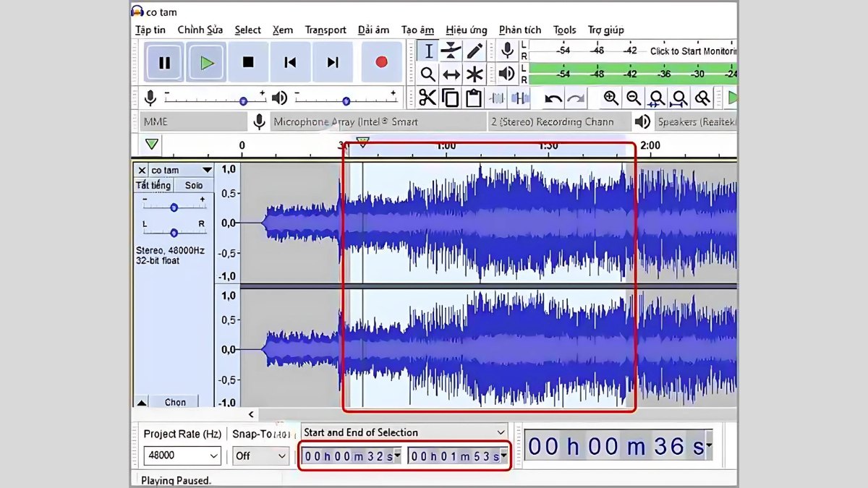
Task: Open selection end time format arrow
Action: 503,456
